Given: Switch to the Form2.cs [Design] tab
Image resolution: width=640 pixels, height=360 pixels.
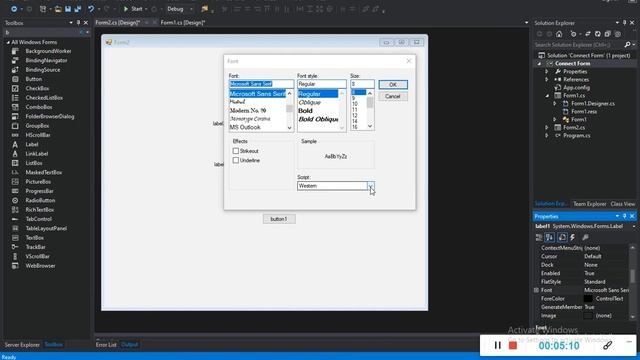Looking at the screenshot, I should (x=118, y=23).
